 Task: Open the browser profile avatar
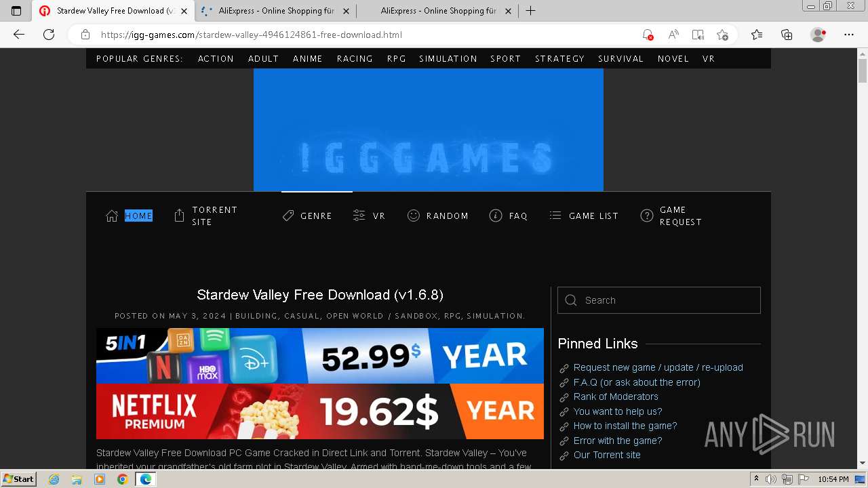(x=818, y=35)
